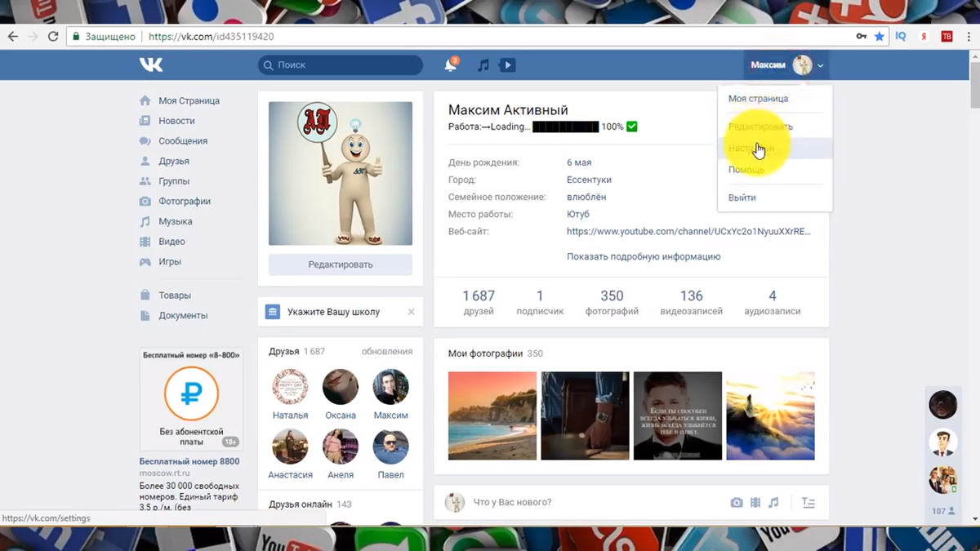Click the gamepad icon beside Игры
980x551 pixels.
click(x=145, y=262)
